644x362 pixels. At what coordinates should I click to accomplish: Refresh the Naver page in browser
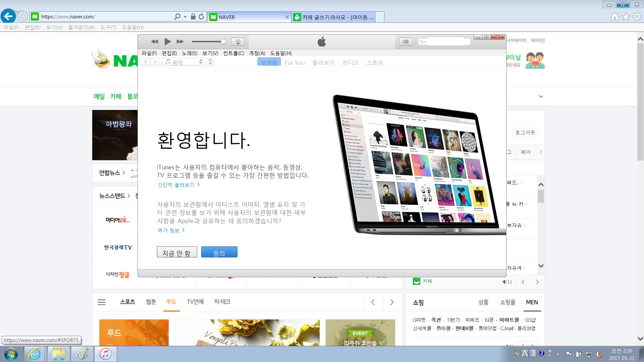tap(201, 16)
